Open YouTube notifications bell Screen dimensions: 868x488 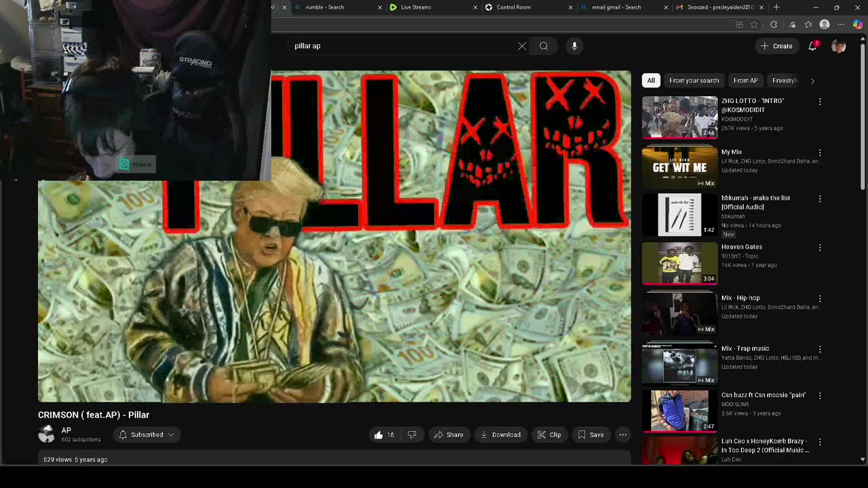tap(812, 46)
